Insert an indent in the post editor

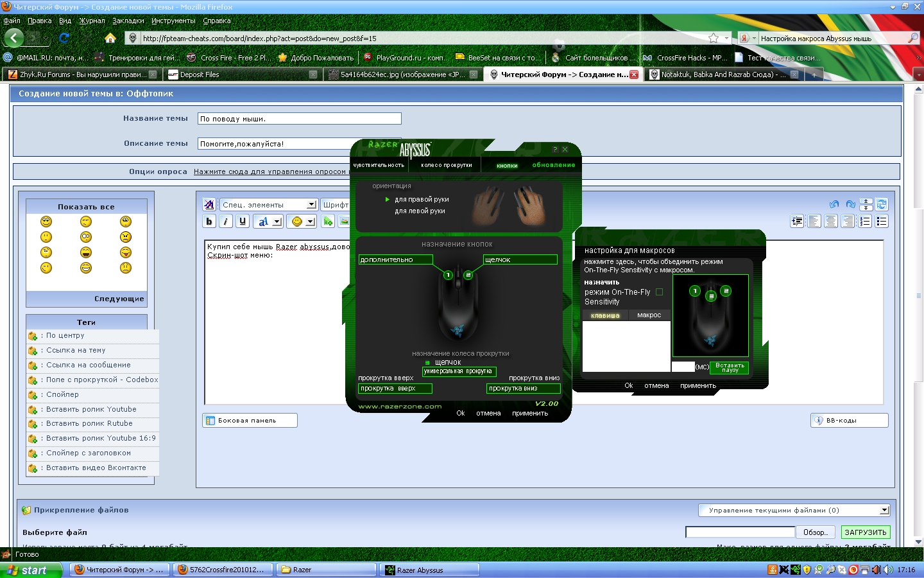[x=797, y=222]
